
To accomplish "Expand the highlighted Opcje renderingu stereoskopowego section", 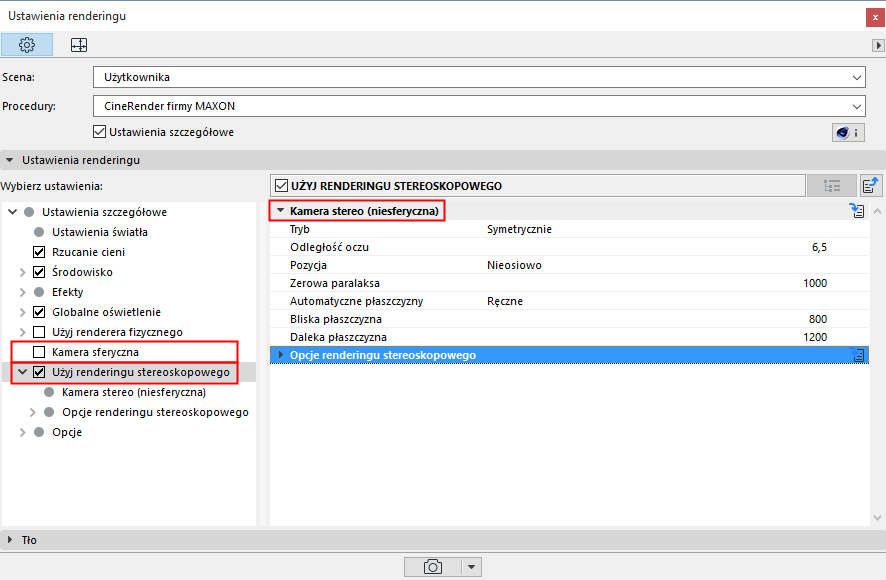I will pos(281,355).
